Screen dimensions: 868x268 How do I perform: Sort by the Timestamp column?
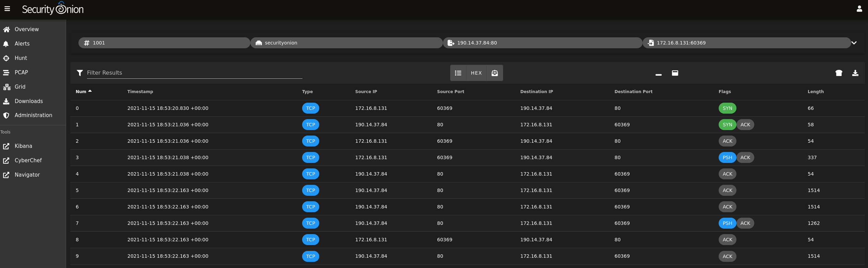[140, 92]
